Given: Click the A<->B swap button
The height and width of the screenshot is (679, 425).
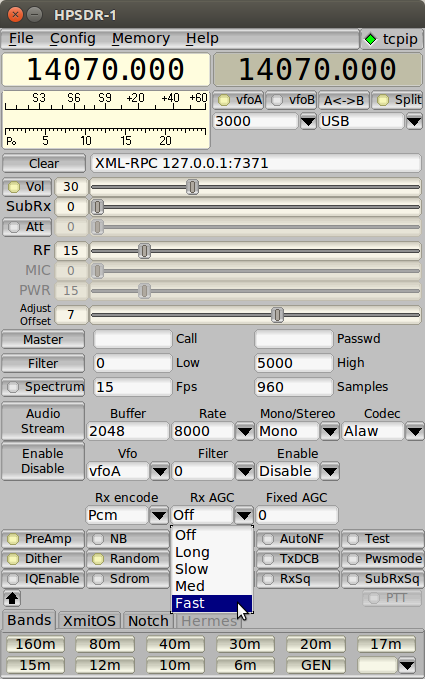Looking at the screenshot, I should [x=344, y=100].
